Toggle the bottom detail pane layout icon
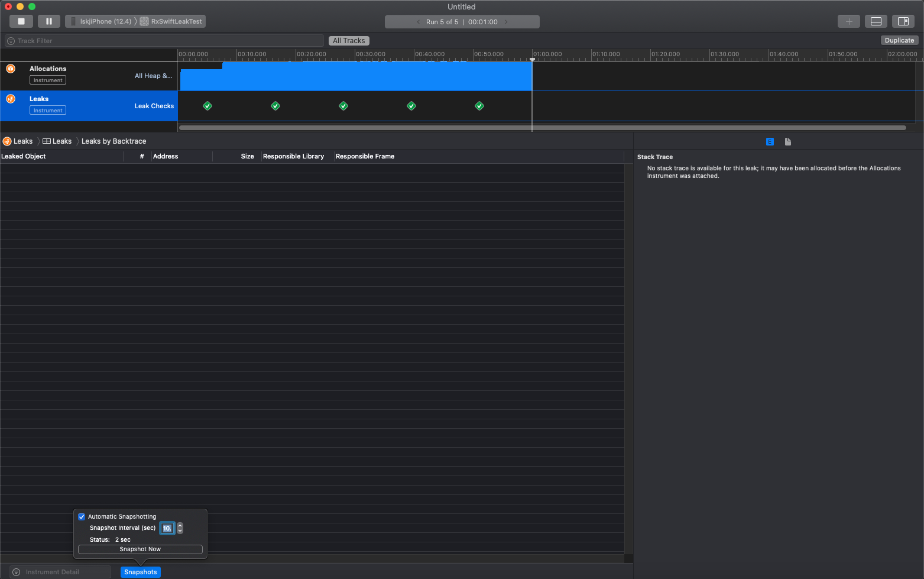 point(876,21)
